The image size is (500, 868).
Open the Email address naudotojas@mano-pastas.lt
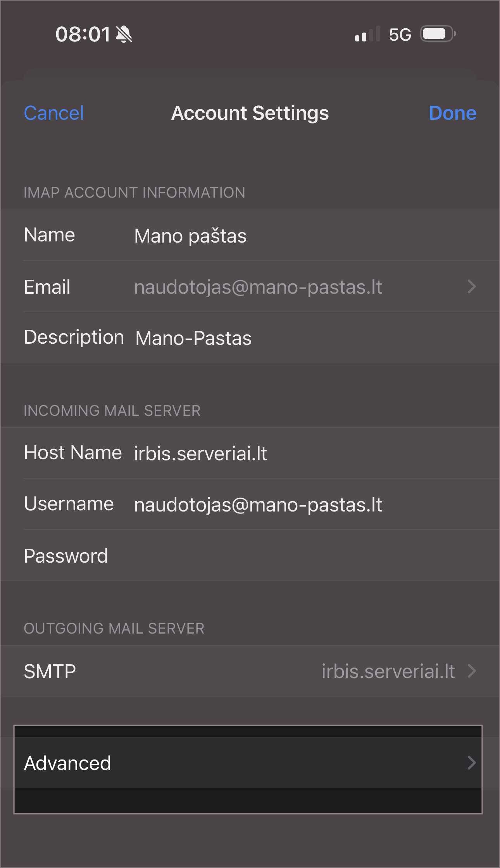[258, 287]
